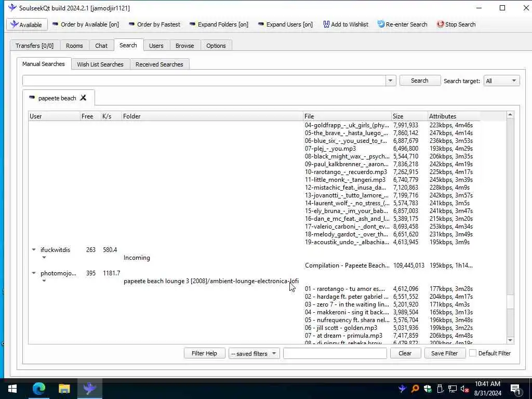The image size is (532, 399).
Task: Toggle Expand Folders option
Action: coord(219,24)
